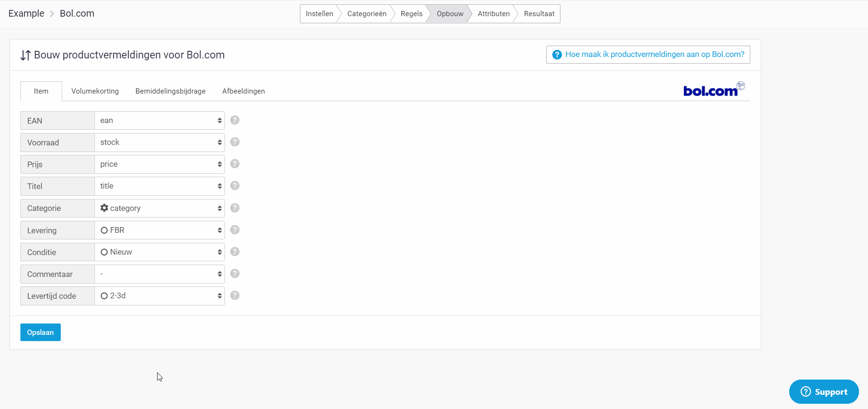Image resolution: width=868 pixels, height=409 pixels.
Task: Click help icon next to Commentaar field
Action: pos(235,274)
